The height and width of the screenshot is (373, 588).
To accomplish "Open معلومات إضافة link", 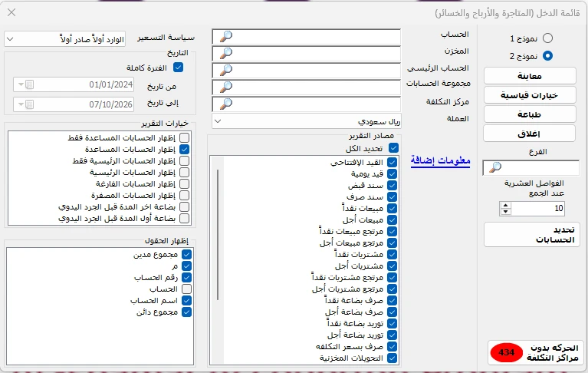I will point(440,160).
